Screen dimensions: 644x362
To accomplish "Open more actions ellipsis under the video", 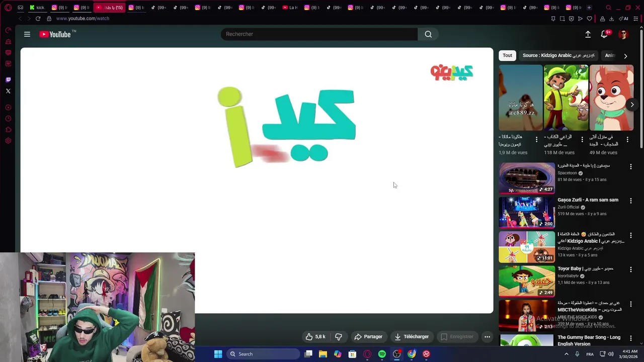I will tap(487, 337).
